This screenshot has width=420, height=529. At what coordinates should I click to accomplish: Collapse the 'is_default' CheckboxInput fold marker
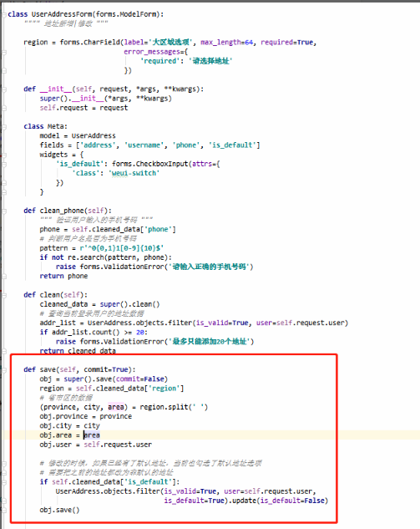coord(4,165)
